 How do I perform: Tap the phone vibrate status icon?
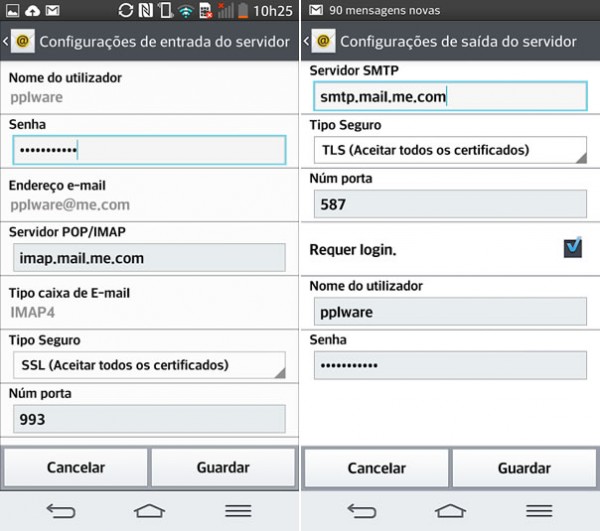tap(166, 10)
